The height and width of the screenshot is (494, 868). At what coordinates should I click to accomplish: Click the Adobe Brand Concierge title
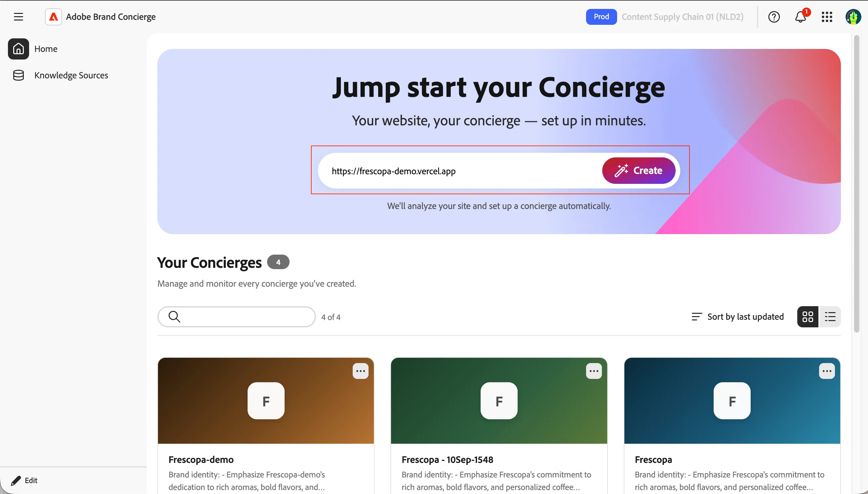pyautogui.click(x=111, y=17)
